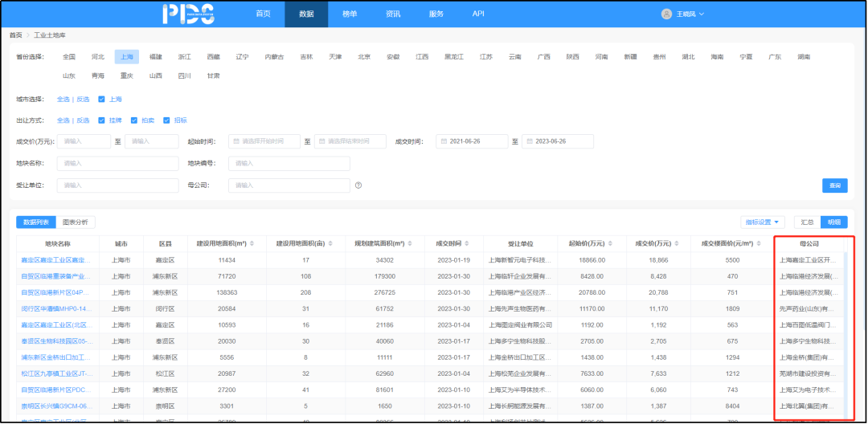Open the 嘉定区嘉定工业区 land parcel link
Image resolution: width=868 pixels, height=424 pixels.
[57, 260]
